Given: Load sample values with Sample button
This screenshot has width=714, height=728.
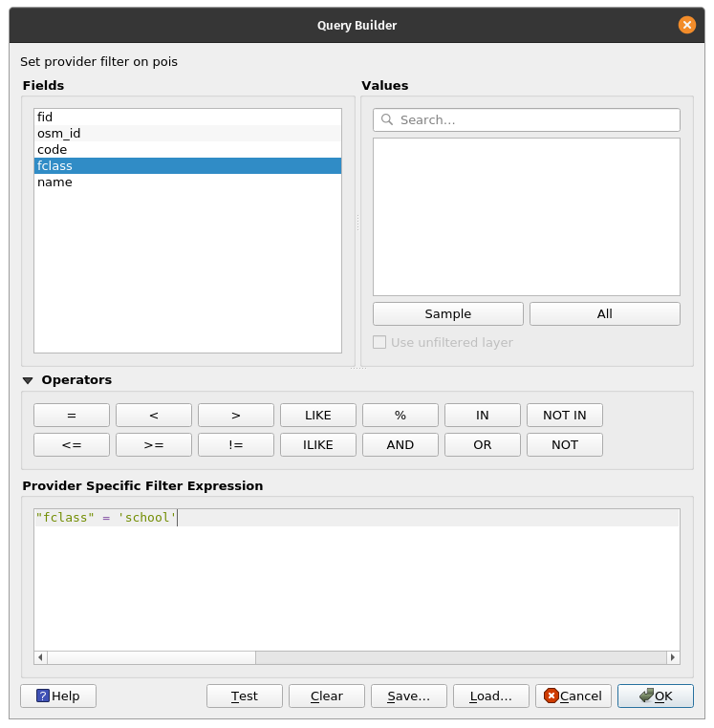Looking at the screenshot, I should pos(448,314).
